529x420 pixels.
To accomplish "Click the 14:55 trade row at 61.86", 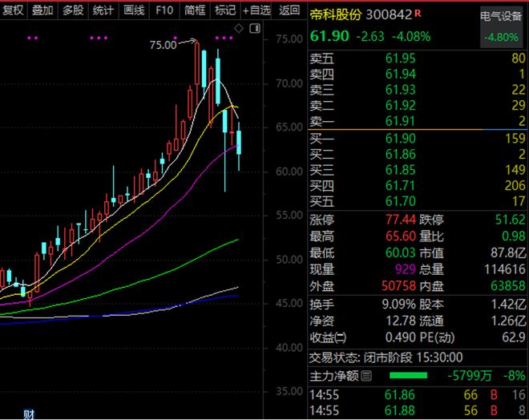I will click(x=418, y=394).
